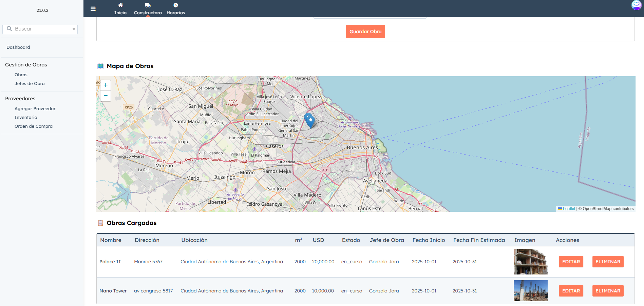This screenshot has width=644, height=306.
Task: Click EDITAR for Palace II
Action: click(571, 262)
